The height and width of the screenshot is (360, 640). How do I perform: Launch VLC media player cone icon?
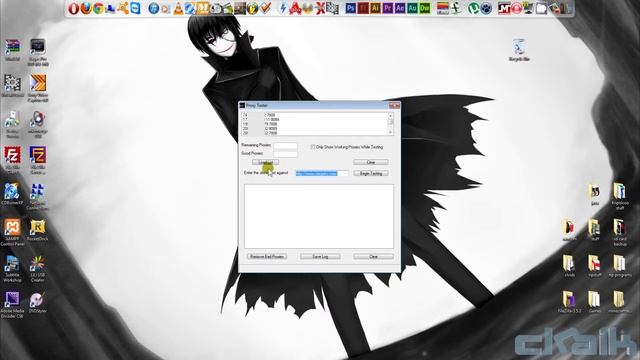178,8
